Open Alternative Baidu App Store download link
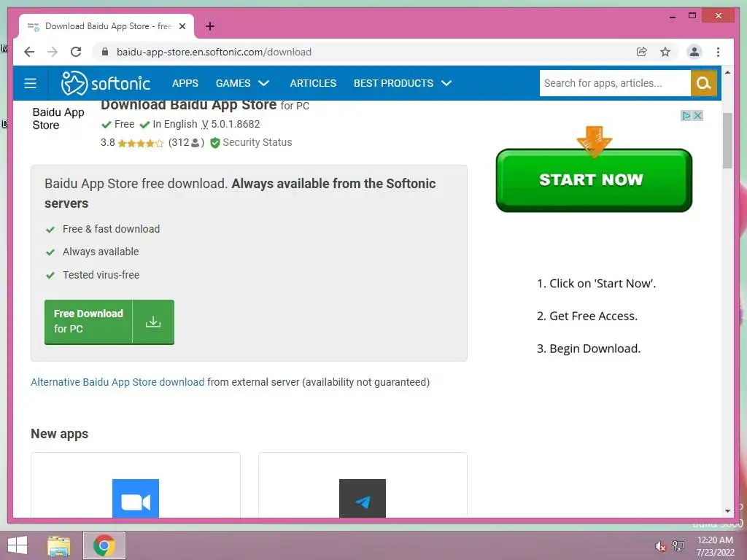Viewport: 747px width, 560px height. [117, 382]
